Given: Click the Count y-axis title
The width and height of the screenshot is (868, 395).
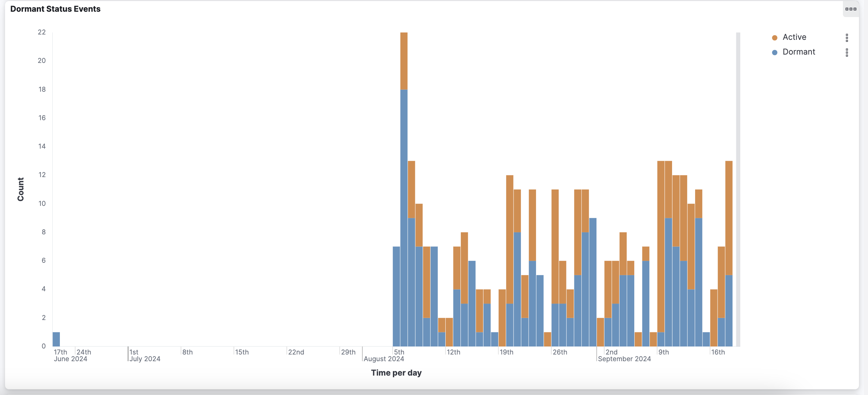Looking at the screenshot, I should coord(20,189).
